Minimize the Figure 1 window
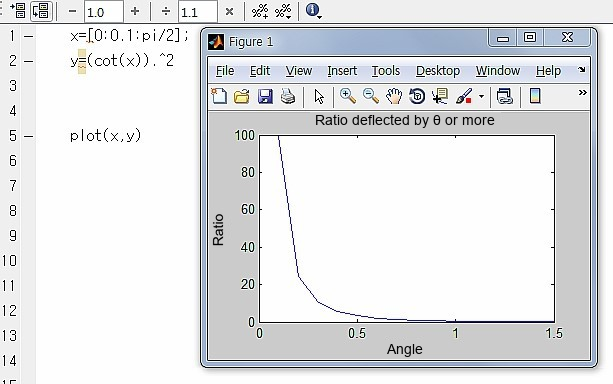The height and width of the screenshot is (384, 613). pyautogui.click(x=503, y=38)
